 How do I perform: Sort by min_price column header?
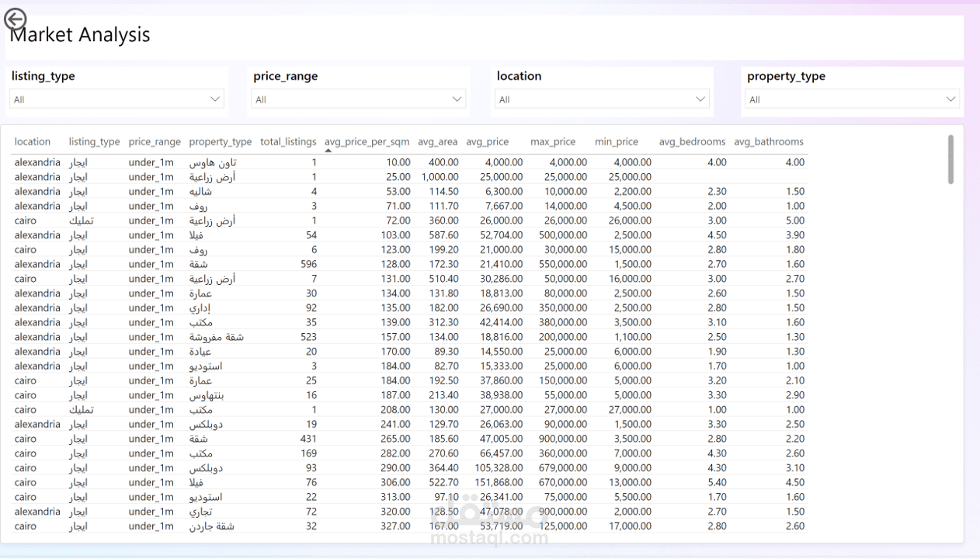pos(617,141)
